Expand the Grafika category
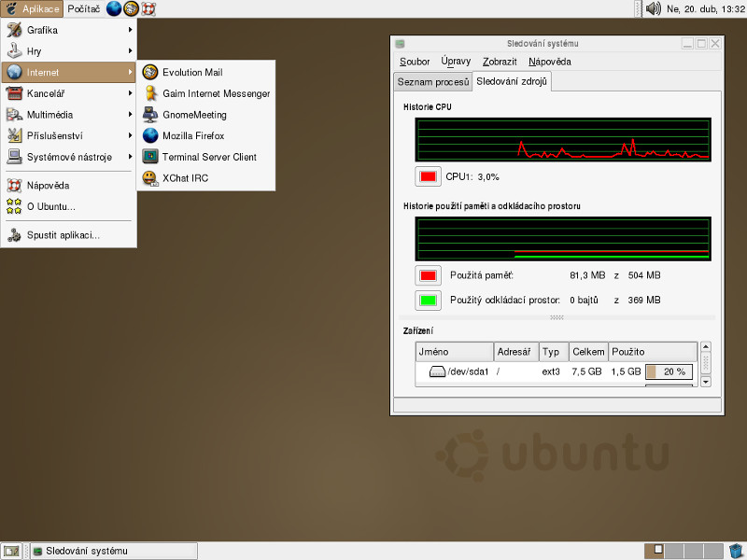Screen dimensions: 747x560 69,30
